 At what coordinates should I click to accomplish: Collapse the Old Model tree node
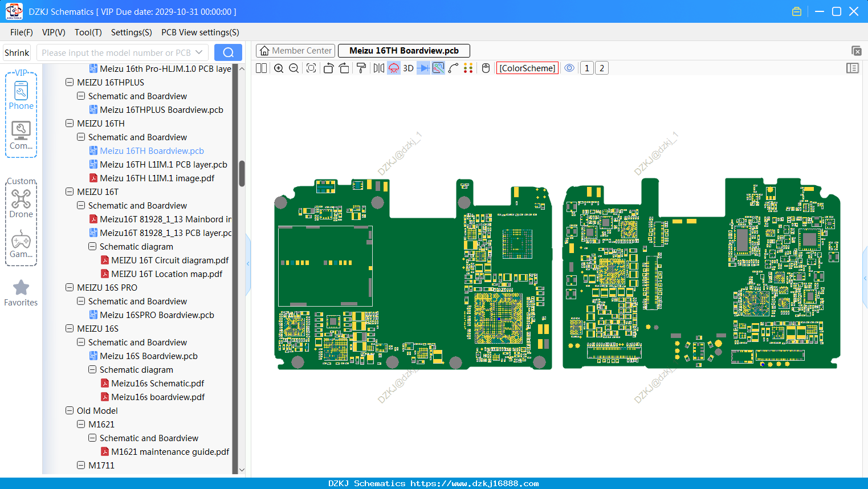pos(70,410)
